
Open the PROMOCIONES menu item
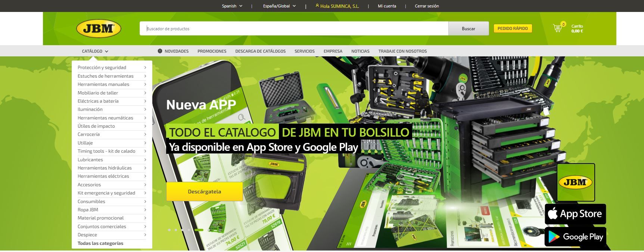pyautogui.click(x=212, y=51)
